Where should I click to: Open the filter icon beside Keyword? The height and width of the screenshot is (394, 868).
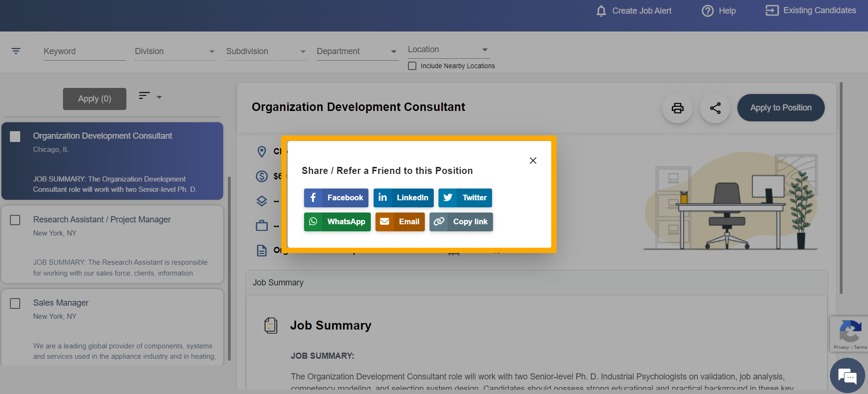click(16, 51)
